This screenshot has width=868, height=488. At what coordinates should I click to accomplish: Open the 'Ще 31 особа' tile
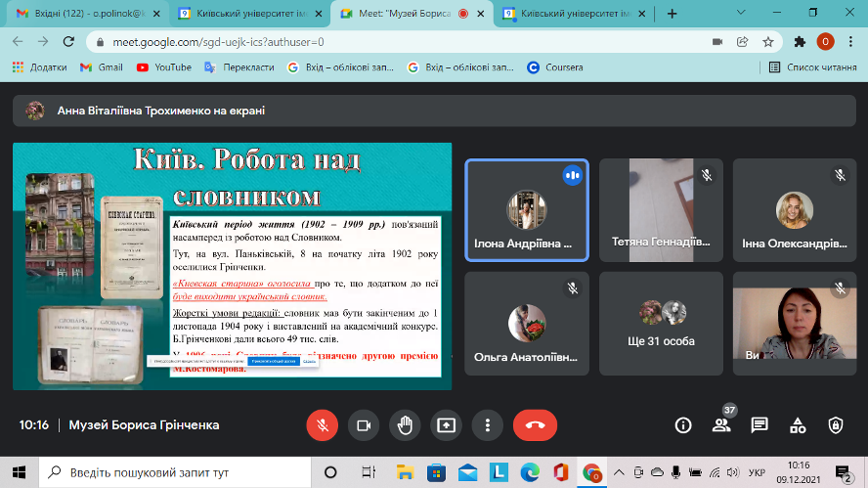661,324
